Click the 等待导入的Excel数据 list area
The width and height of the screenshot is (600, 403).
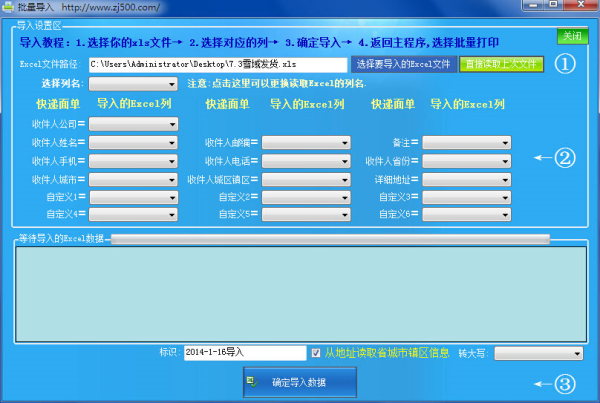pos(301,294)
